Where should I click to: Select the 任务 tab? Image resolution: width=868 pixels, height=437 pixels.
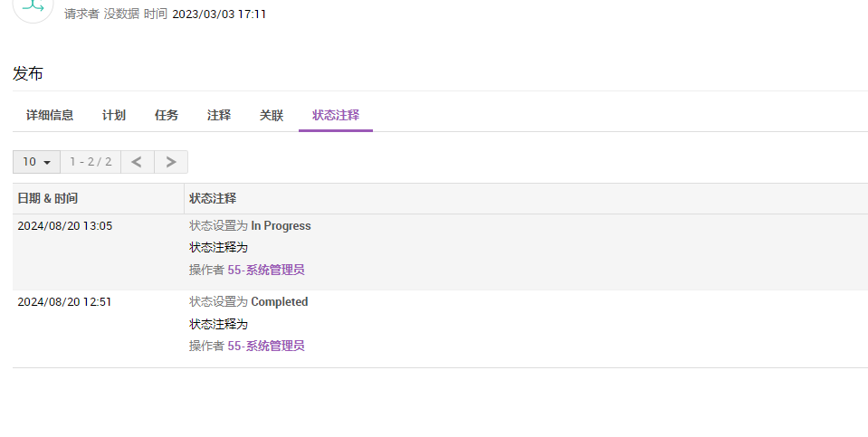click(x=167, y=115)
